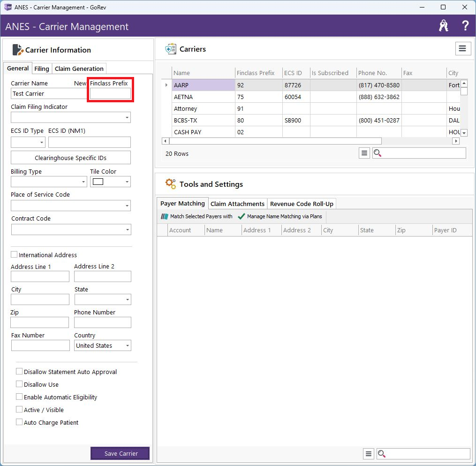Click the AARP row indicator arrow
Viewport: 476px width, 466px height.
[166, 85]
